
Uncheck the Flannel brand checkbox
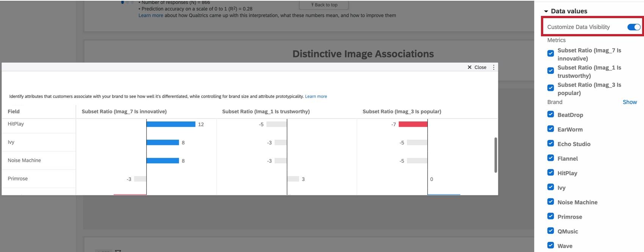tap(551, 158)
